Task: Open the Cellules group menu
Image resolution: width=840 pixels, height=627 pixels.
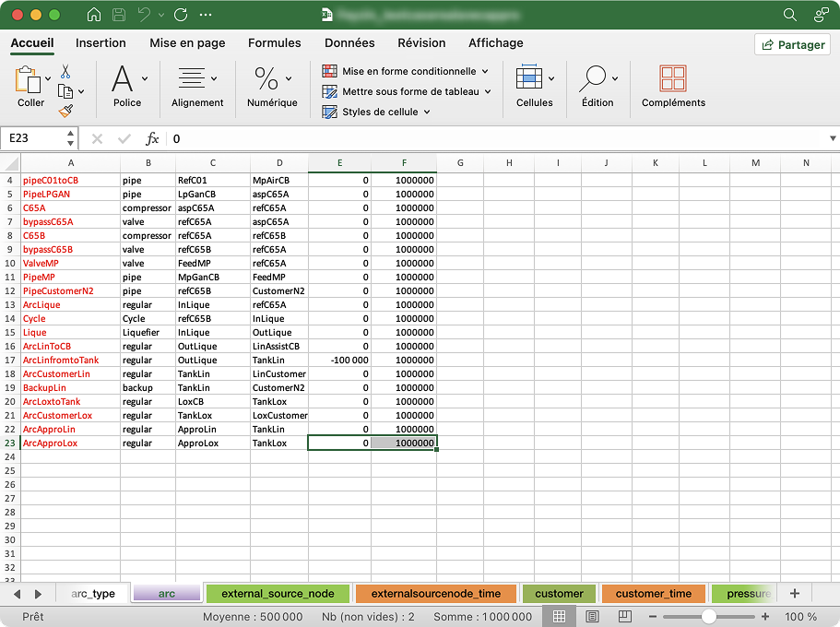Action: [535, 86]
